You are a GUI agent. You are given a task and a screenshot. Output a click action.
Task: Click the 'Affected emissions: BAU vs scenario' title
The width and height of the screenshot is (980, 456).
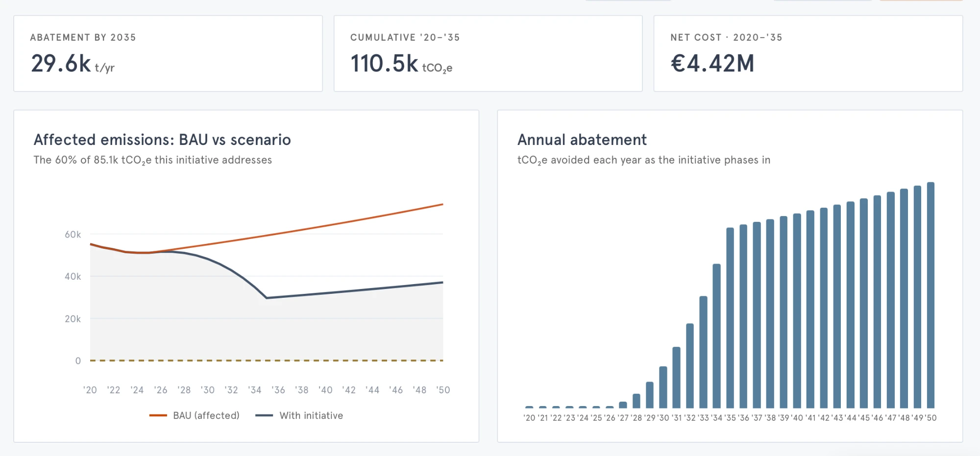162,140
